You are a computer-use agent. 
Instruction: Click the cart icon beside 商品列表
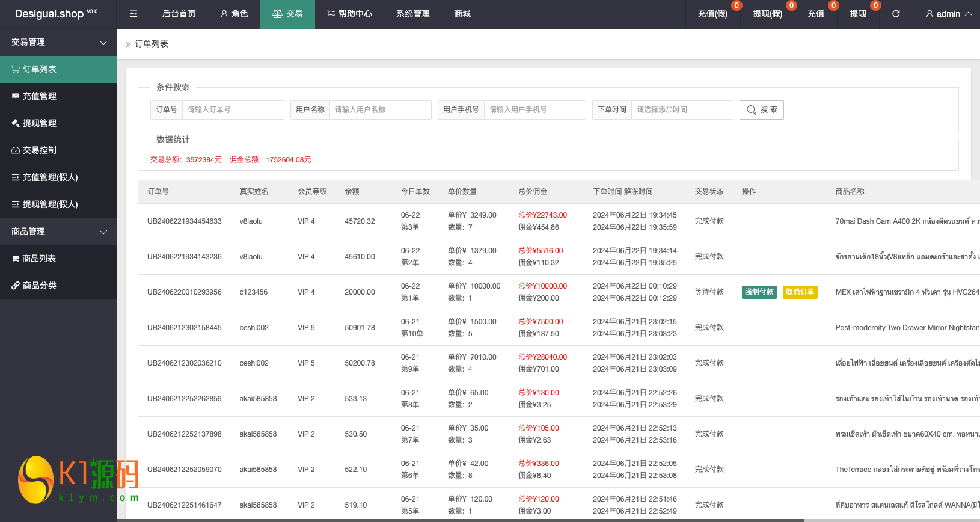tap(16, 259)
